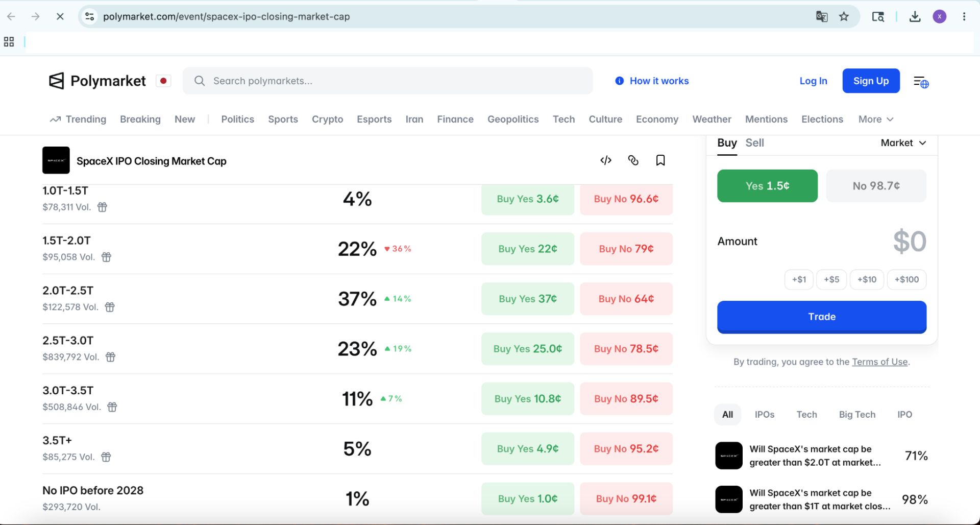Open rewards gift icon for 1.5T-2.0T
This screenshot has width=980, height=525.
point(106,257)
